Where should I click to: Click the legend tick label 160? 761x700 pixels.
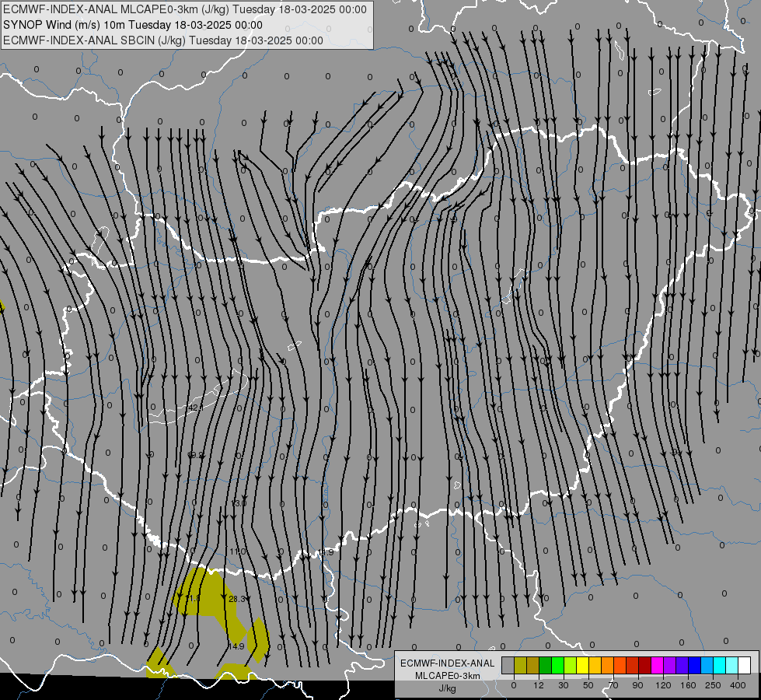coord(688,685)
